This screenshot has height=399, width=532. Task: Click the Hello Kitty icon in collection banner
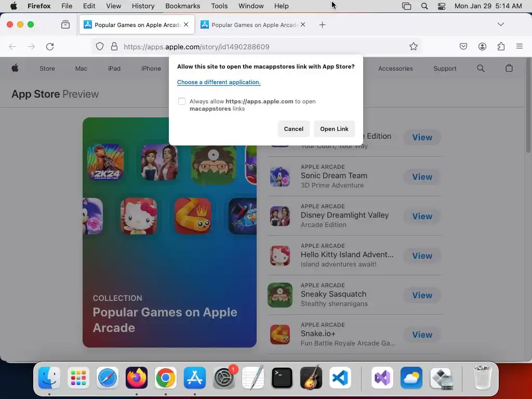[139, 216]
